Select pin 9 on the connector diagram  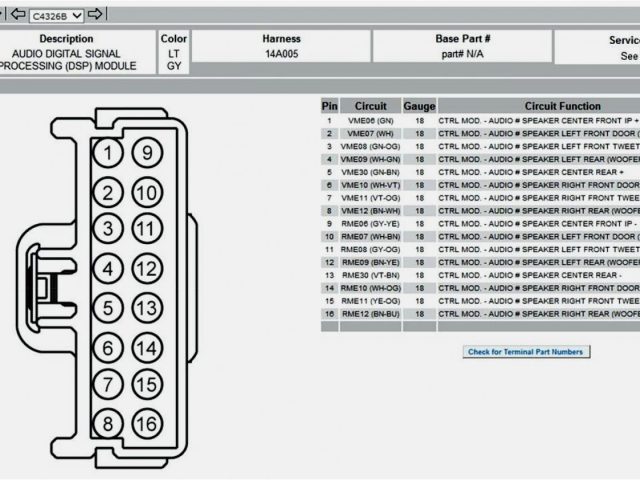pyautogui.click(x=146, y=153)
